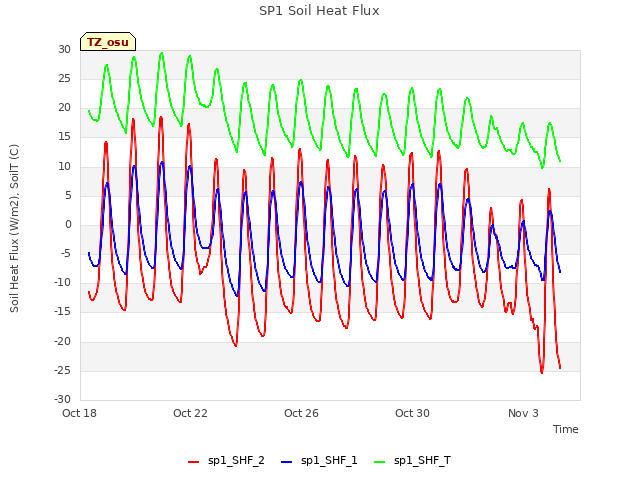The height and width of the screenshot is (480, 640).
Task: Click the Nov 3 x-axis label
Action: pyautogui.click(x=523, y=413)
